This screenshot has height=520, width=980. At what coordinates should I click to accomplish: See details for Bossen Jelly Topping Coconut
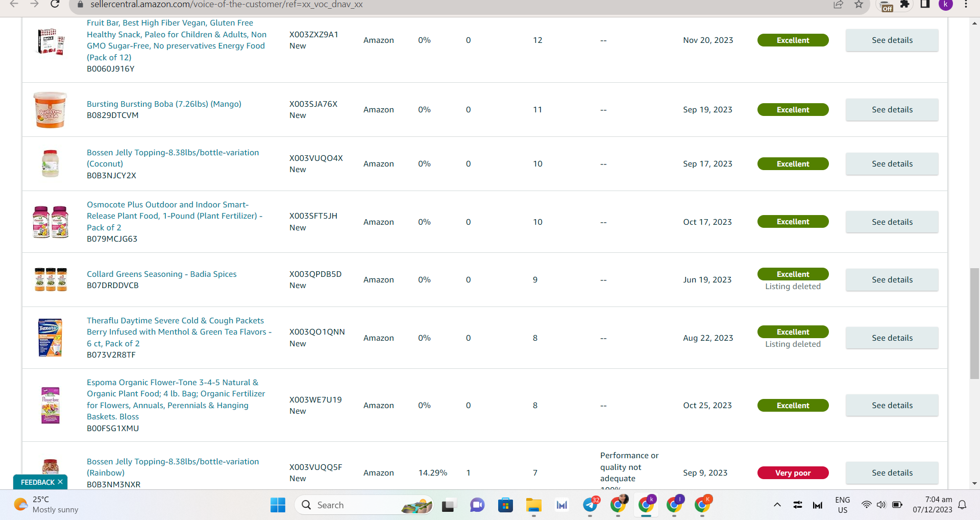(x=892, y=164)
